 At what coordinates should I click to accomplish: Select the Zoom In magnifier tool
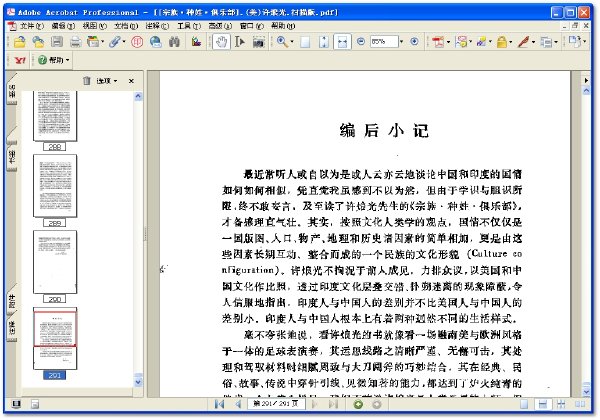click(282, 42)
